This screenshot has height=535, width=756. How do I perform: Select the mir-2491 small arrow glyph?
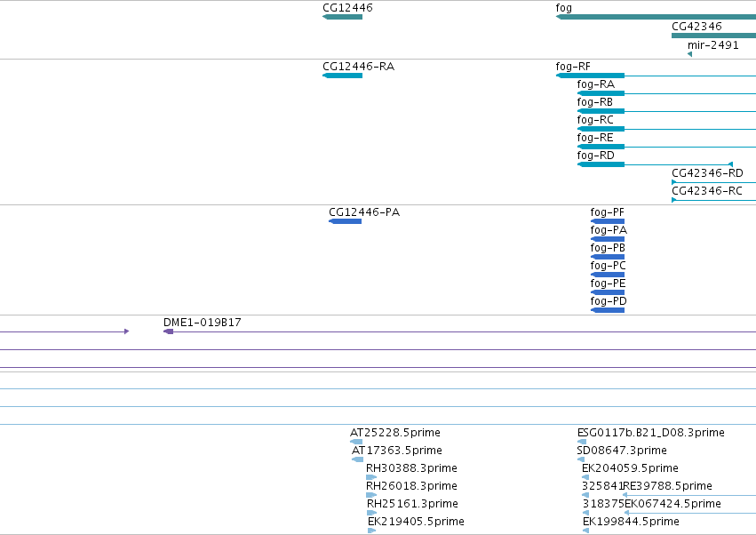point(690,54)
